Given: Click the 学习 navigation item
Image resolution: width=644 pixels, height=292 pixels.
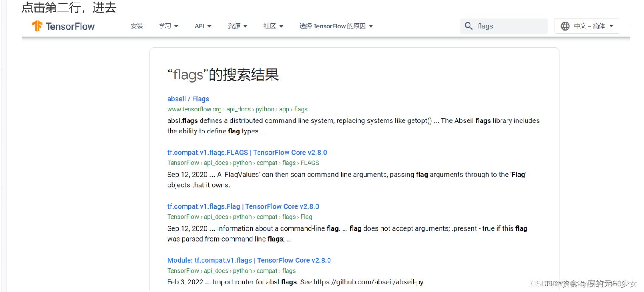Looking at the screenshot, I should click(165, 26).
